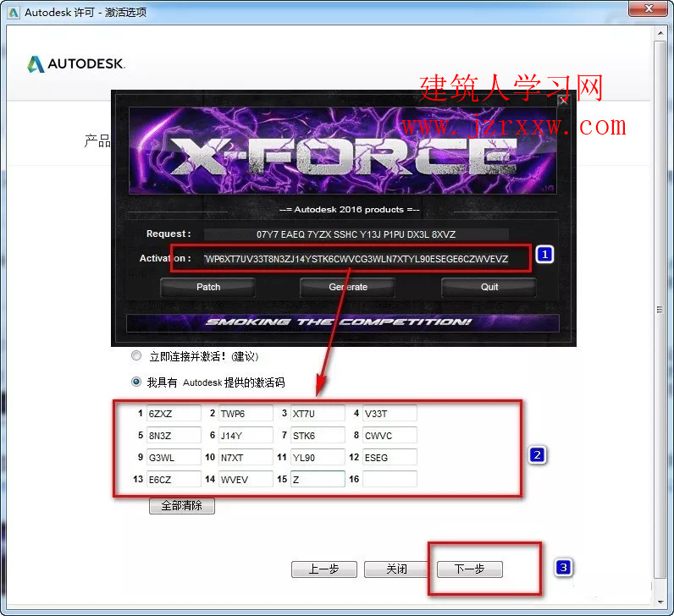Click activation field 11 containing YL90
This screenshot has height=616, width=674.
click(x=318, y=457)
